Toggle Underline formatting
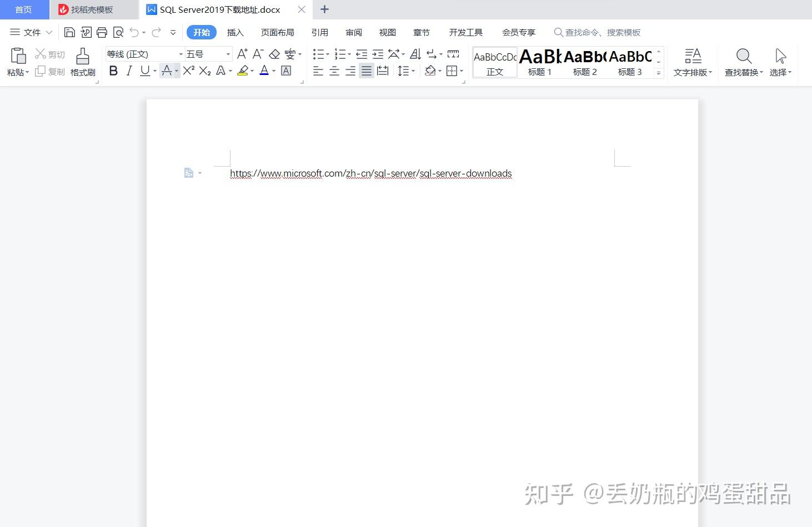Image resolution: width=812 pixels, height=527 pixels. point(145,71)
